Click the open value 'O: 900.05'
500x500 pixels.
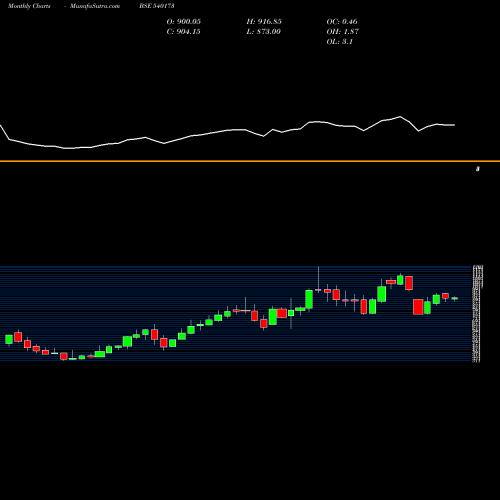coord(184,22)
